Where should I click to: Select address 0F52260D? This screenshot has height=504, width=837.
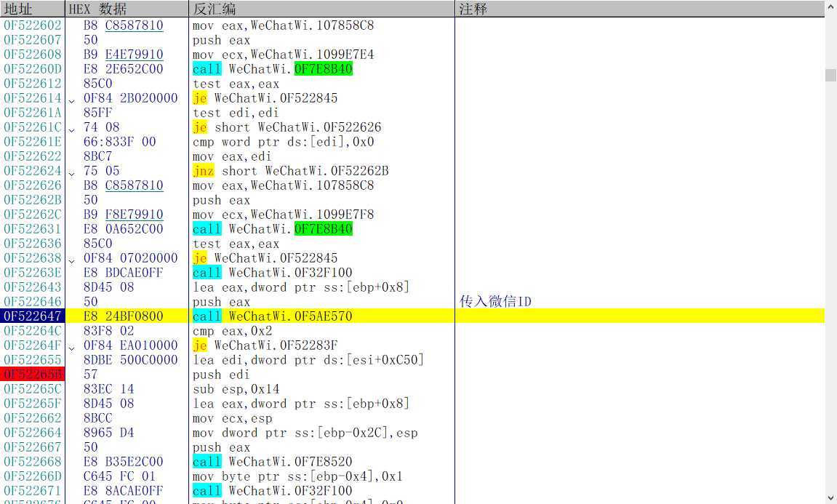pos(33,69)
